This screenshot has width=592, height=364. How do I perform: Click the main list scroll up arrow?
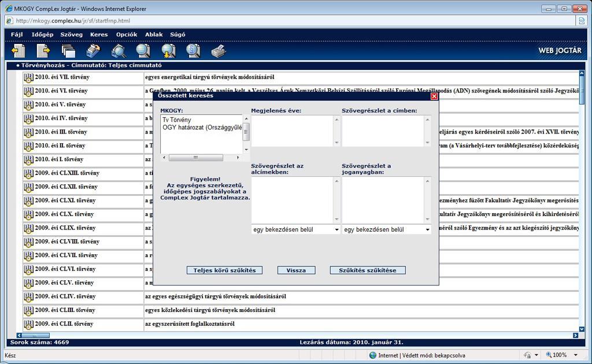point(582,73)
